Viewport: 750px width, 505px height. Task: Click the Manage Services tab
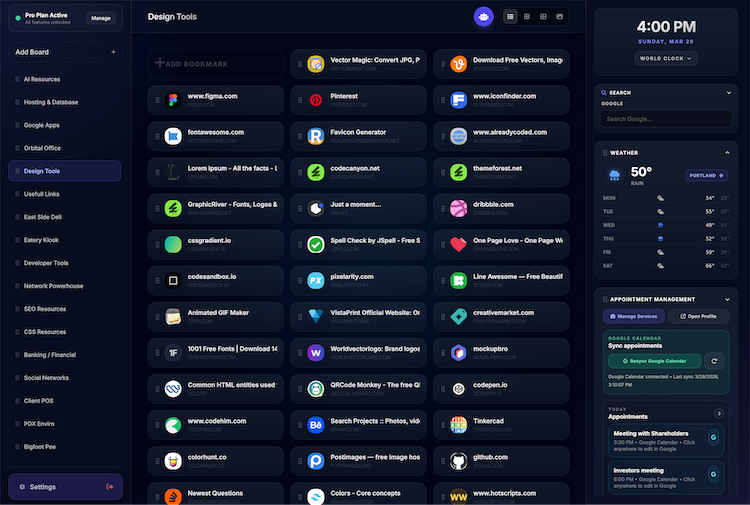tap(634, 316)
